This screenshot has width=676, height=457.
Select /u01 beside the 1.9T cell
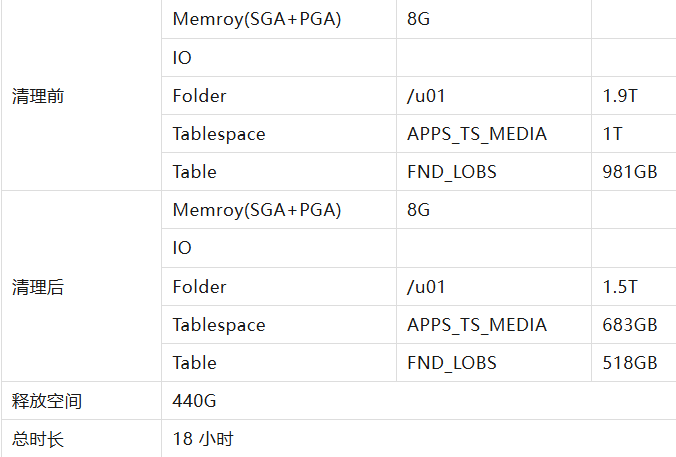426,96
